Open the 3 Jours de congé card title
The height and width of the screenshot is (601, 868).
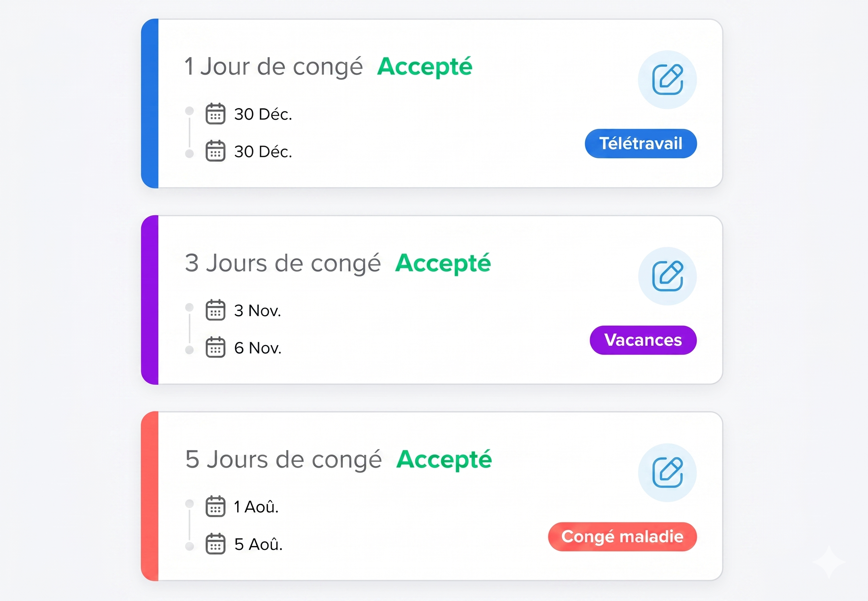[x=283, y=263]
